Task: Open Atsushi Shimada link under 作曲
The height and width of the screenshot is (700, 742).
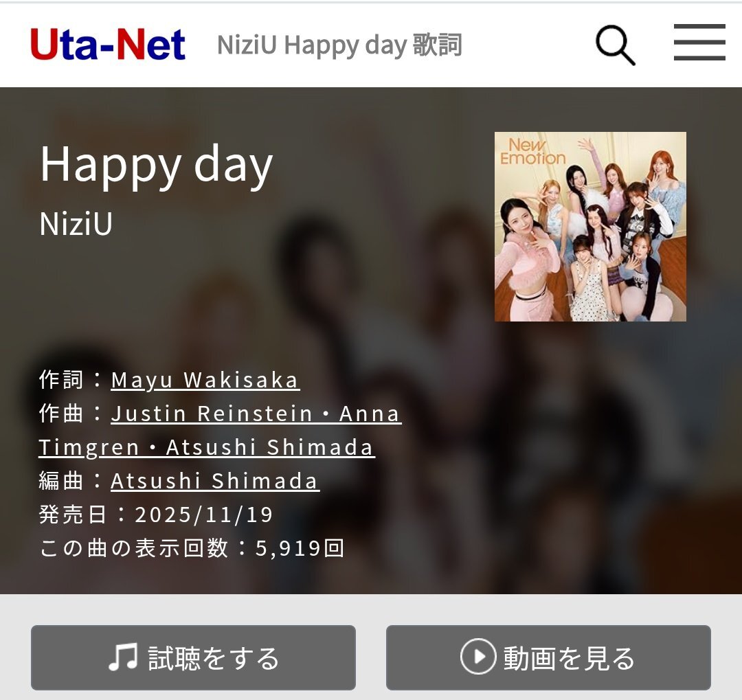Action: coord(270,447)
